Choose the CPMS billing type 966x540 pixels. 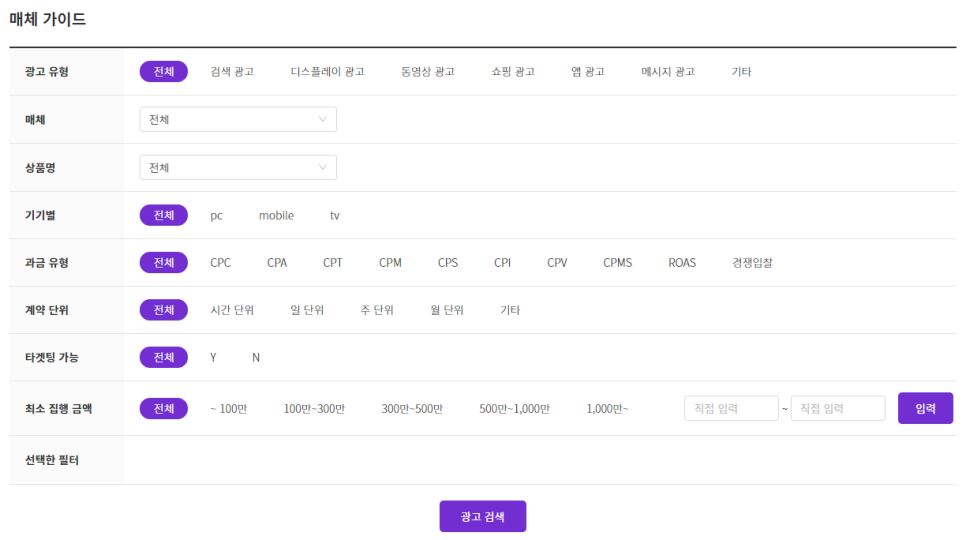(x=617, y=262)
